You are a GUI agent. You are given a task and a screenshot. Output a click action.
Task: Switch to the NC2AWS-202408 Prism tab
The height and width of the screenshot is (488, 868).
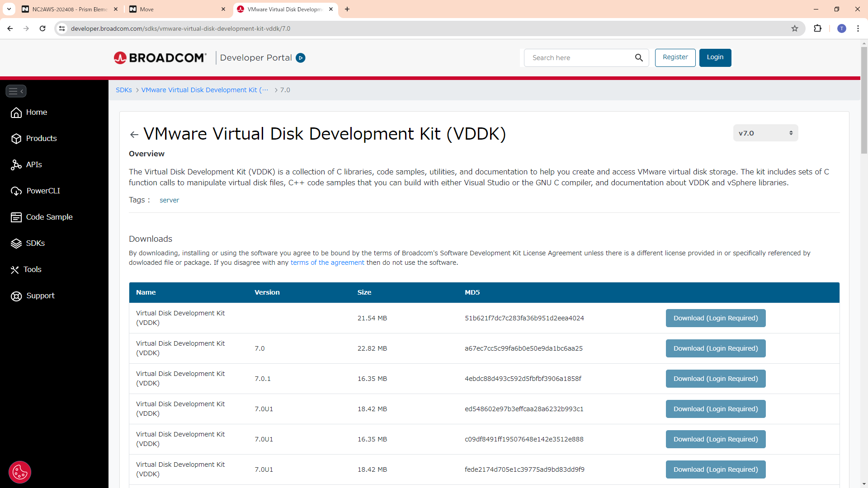69,9
